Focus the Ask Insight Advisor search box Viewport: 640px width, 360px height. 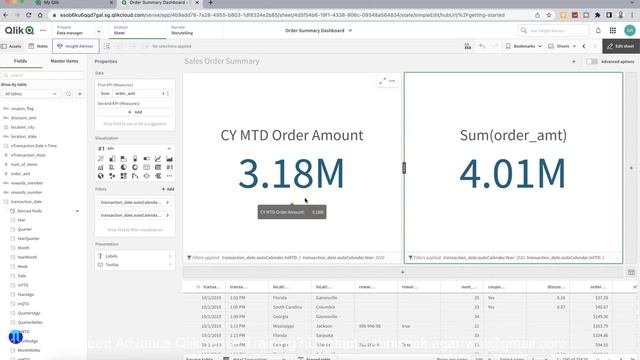553,31
